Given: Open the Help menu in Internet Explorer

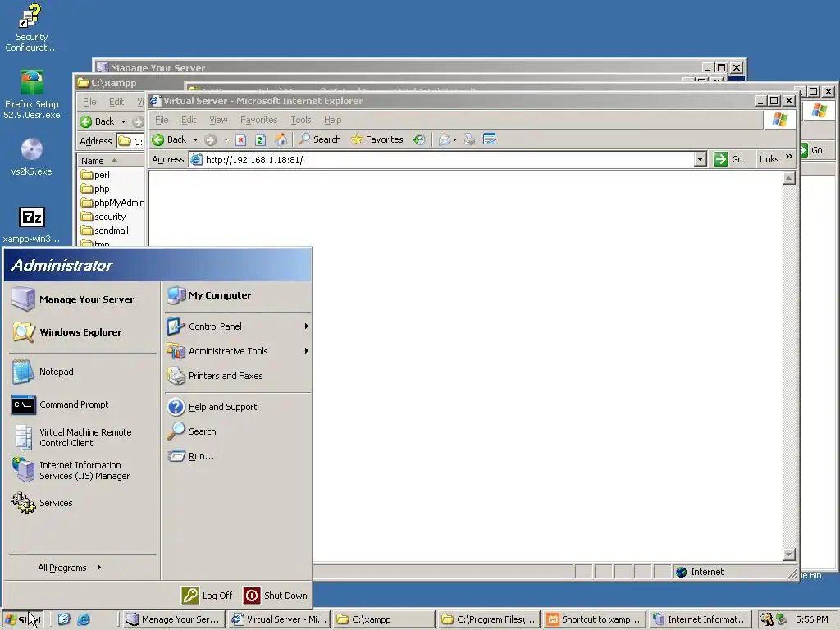Looking at the screenshot, I should [332, 120].
